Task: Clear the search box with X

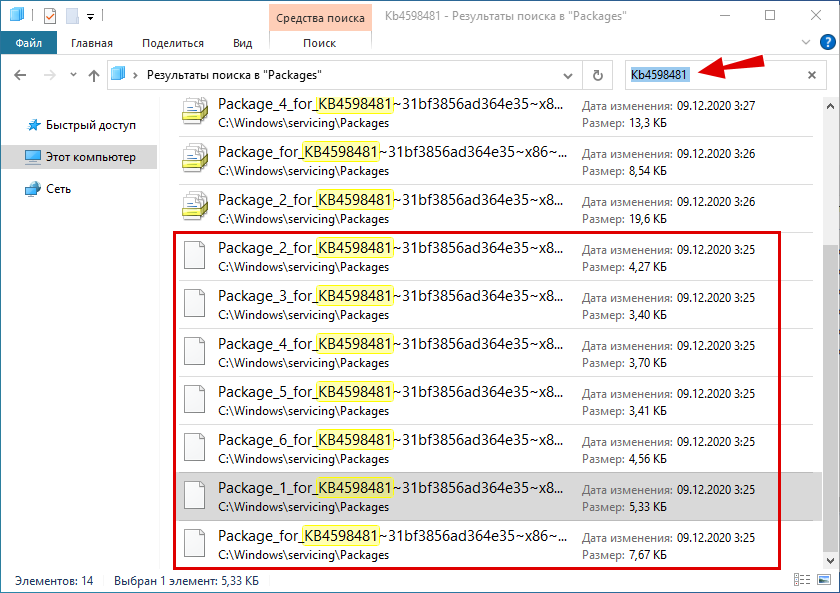Action: [812, 75]
